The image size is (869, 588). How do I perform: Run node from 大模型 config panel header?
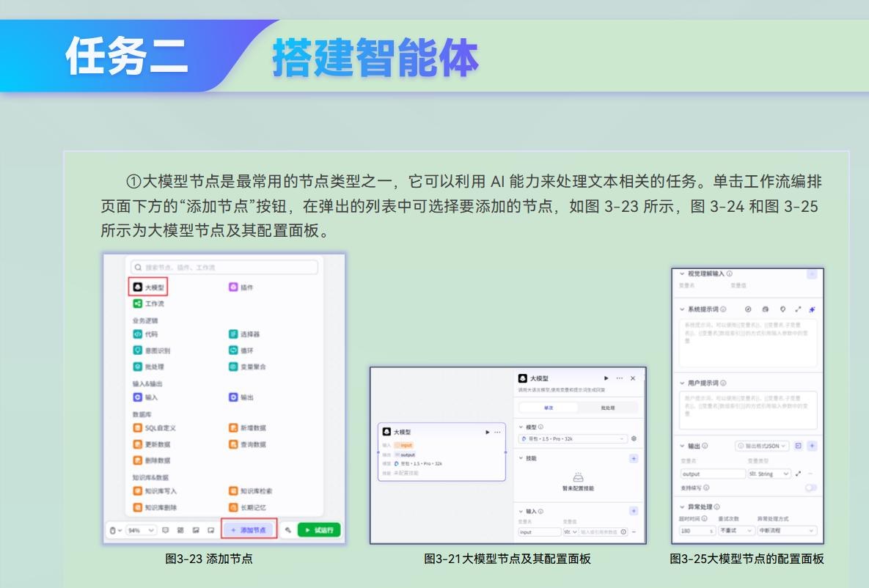(x=606, y=378)
